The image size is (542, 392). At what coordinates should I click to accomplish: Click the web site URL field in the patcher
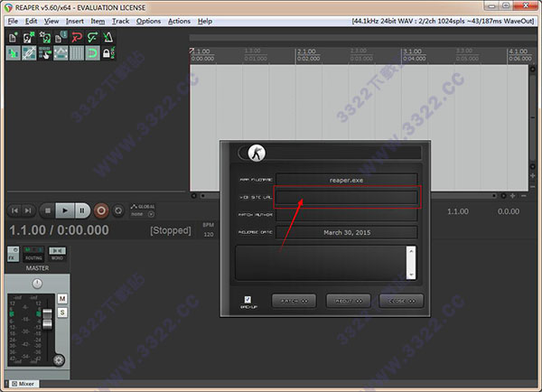tap(346, 198)
